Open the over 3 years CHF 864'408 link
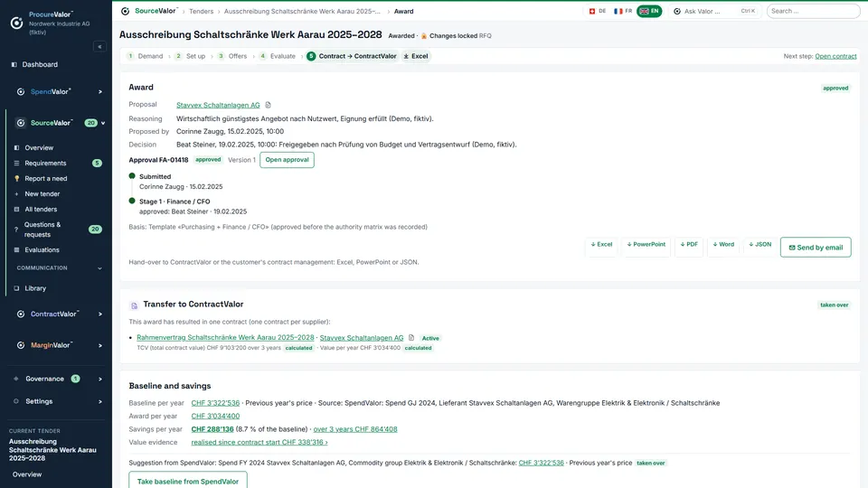Image resolution: width=868 pixels, height=488 pixels. [354, 429]
